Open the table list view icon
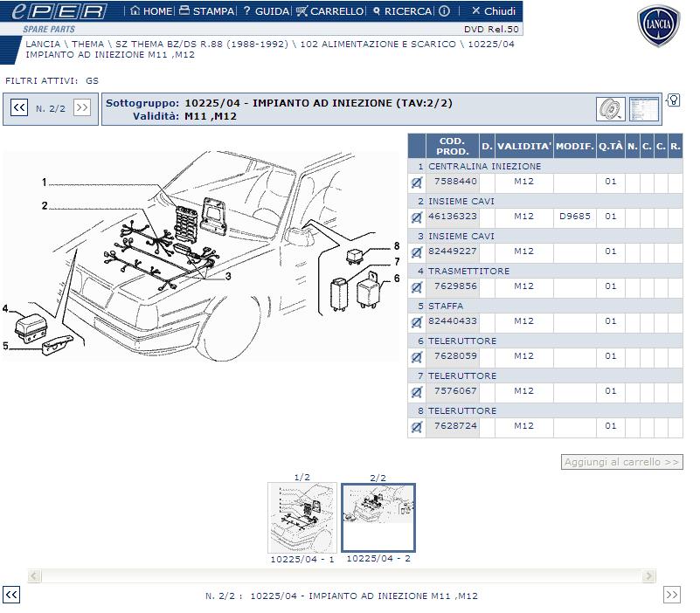The image size is (700, 613). click(644, 109)
